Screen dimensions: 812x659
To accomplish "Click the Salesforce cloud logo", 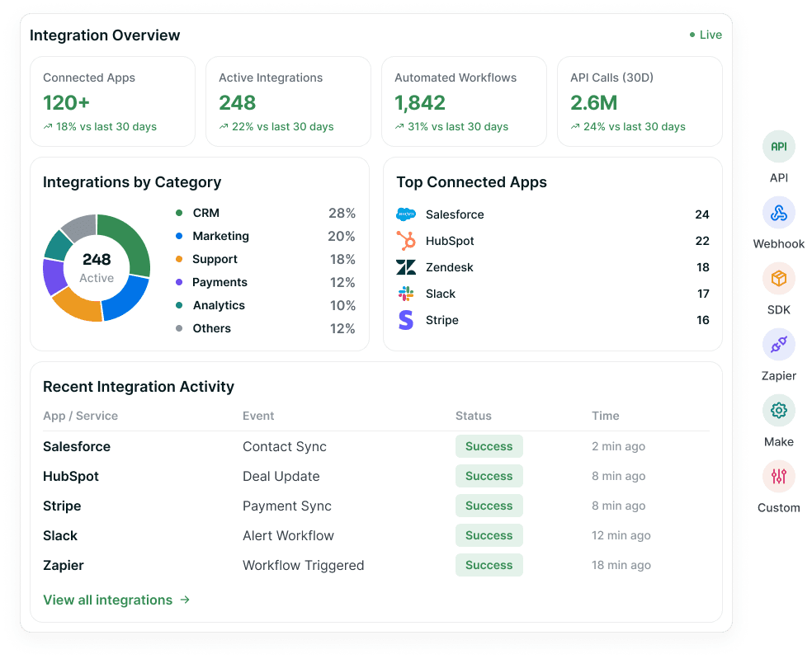I will click(406, 214).
